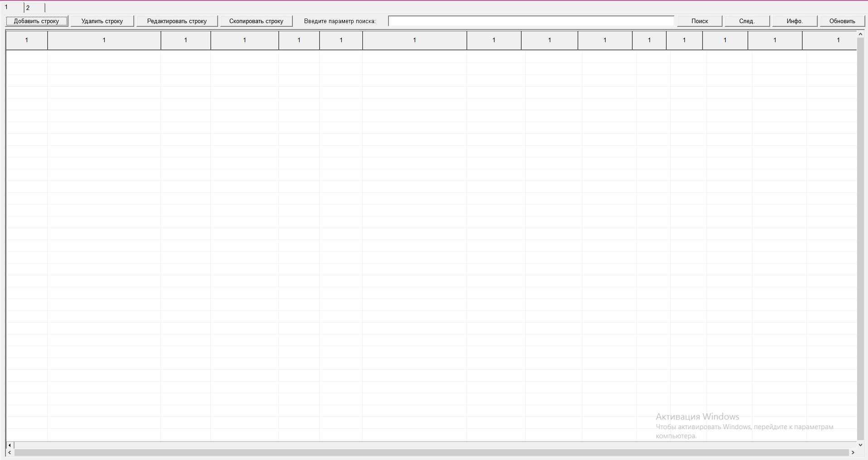This screenshot has height=460, width=868.
Task: Click 'Обновить' to refresh the table
Action: click(x=842, y=21)
